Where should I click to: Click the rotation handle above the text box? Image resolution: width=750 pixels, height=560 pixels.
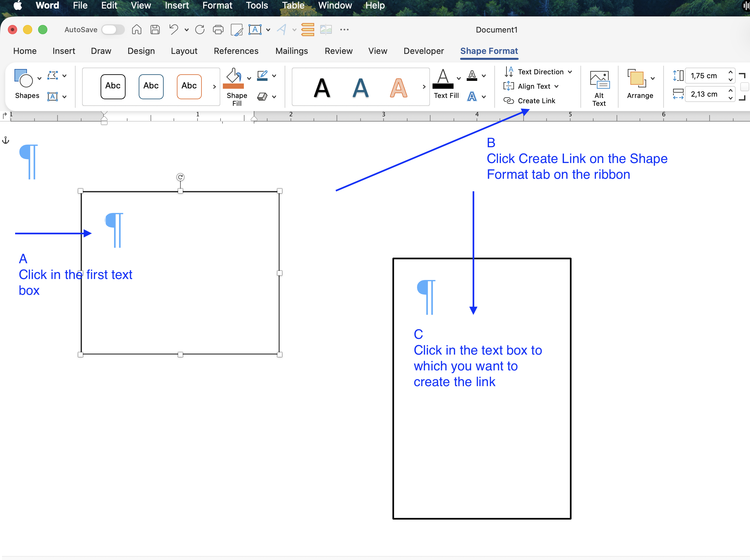(180, 177)
